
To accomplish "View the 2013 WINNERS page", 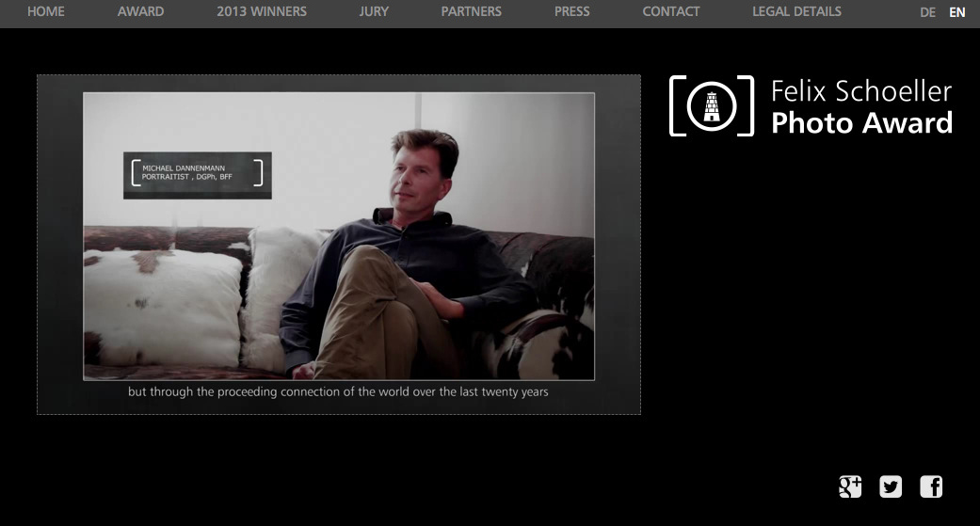I will 261,12.
